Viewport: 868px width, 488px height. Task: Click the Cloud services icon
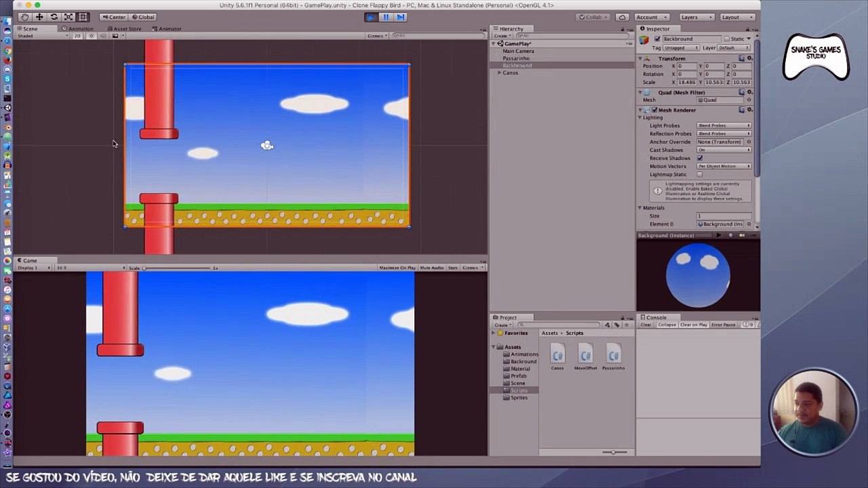click(622, 17)
